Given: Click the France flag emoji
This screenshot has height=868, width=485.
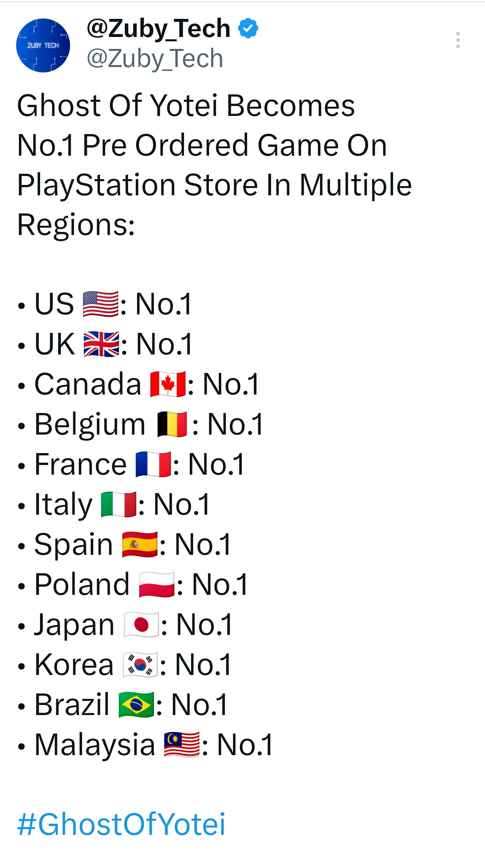Looking at the screenshot, I should click(153, 464).
